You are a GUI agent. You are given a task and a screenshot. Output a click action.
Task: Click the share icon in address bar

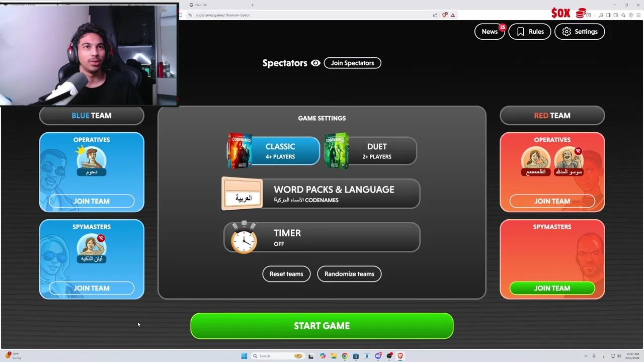coord(435,15)
